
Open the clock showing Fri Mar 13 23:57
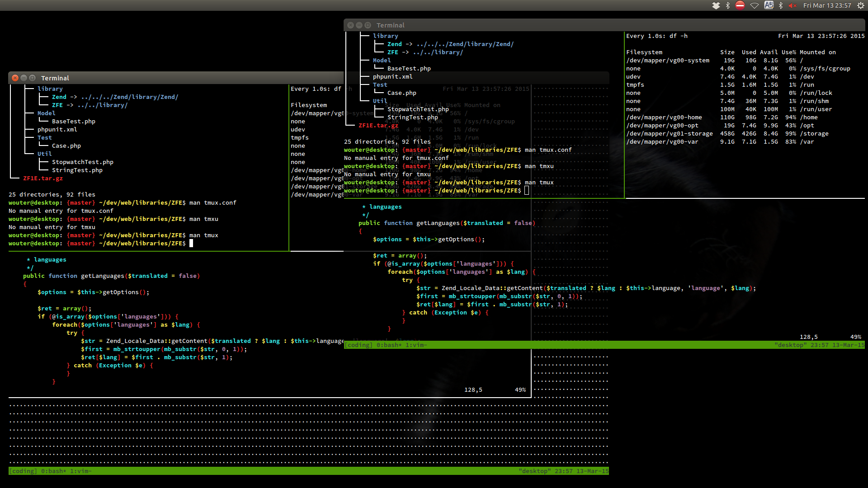[x=827, y=5]
